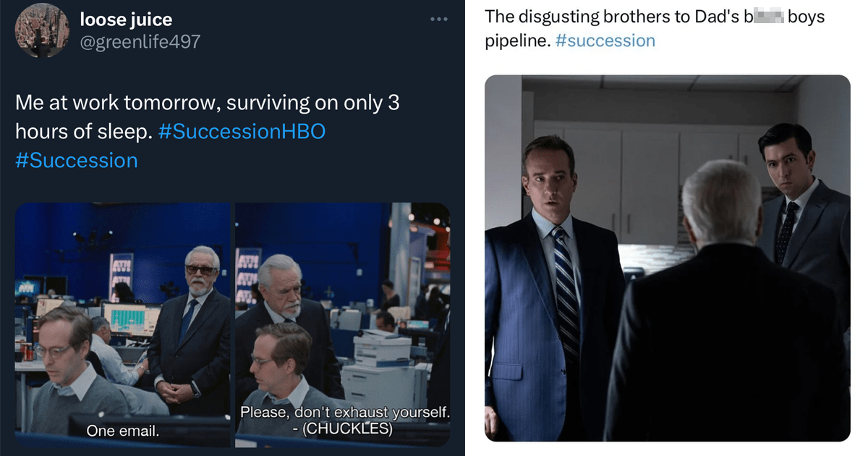Click the blurred word in the white tweet
Screen dimensions: 868x456
point(761,17)
